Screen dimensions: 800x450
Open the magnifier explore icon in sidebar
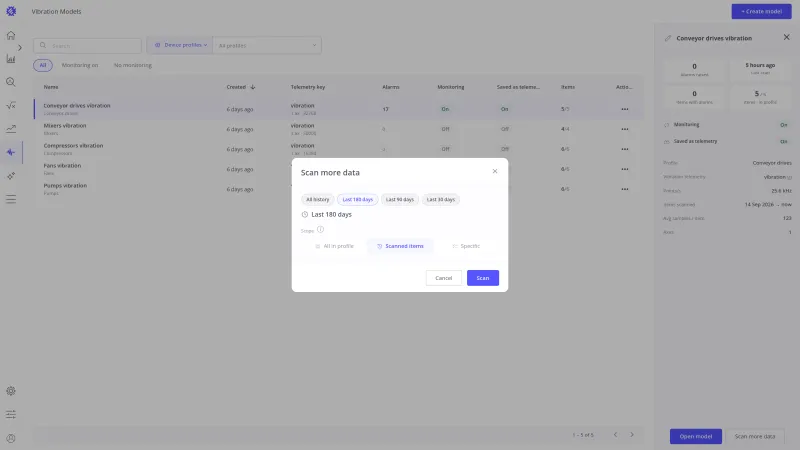[11, 82]
